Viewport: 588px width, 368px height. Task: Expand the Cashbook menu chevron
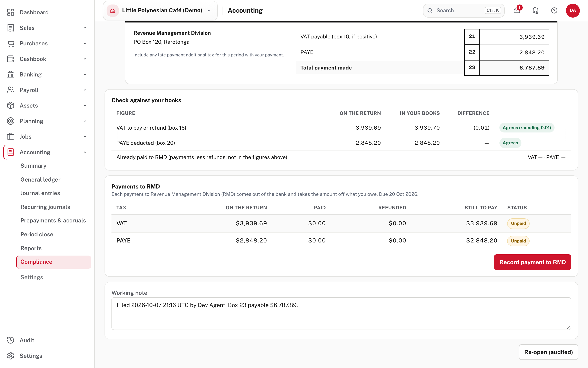[x=85, y=59]
